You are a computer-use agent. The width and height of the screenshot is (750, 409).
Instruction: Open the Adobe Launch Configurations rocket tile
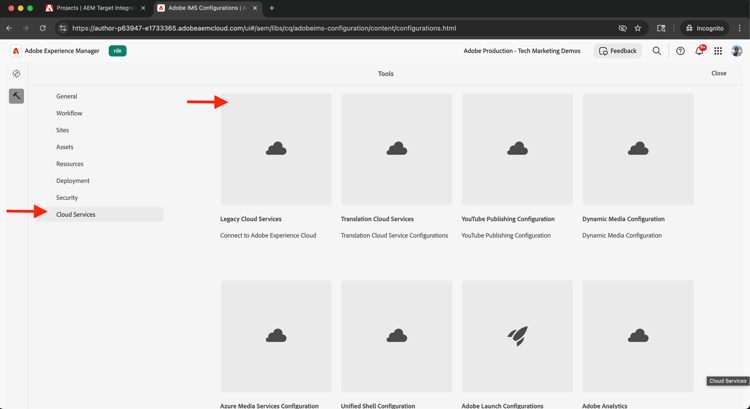[x=517, y=336]
